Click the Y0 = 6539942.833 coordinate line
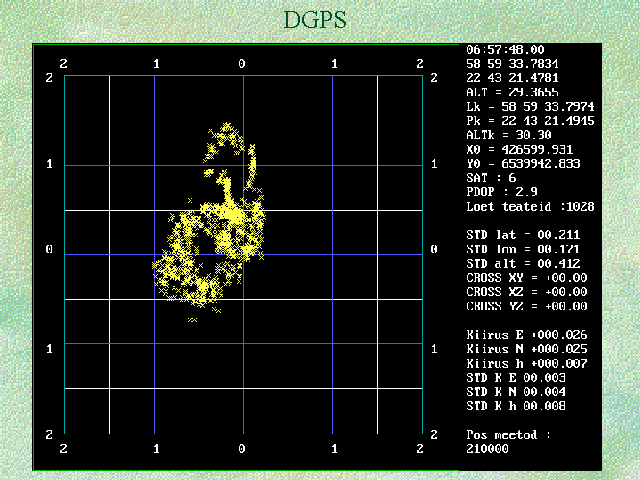 coord(523,162)
